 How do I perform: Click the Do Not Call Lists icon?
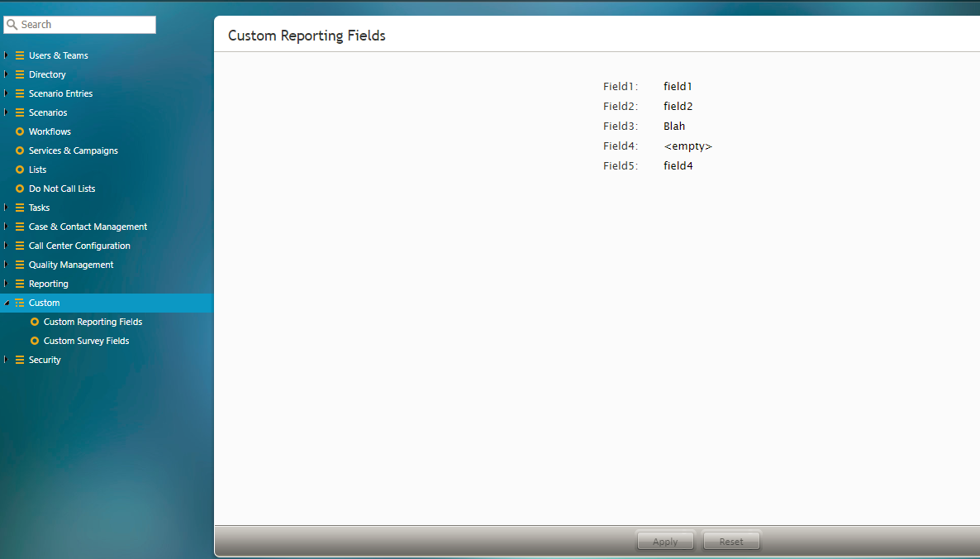(20, 189)
